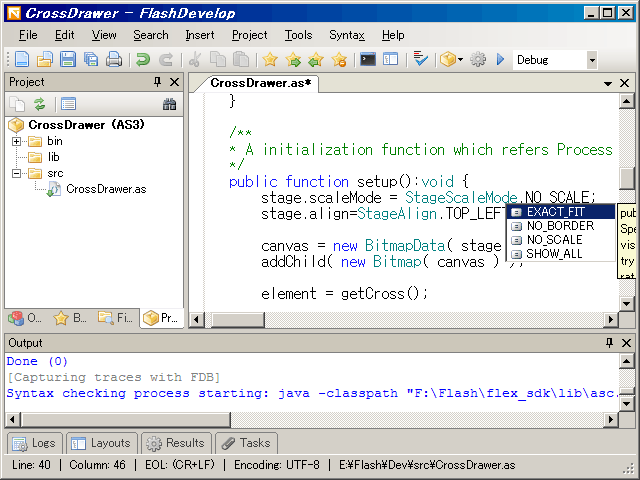Screen dimensions: 640x480
Task: Switch to the Bookmarks panel tab
Action: tap(70, 318)
